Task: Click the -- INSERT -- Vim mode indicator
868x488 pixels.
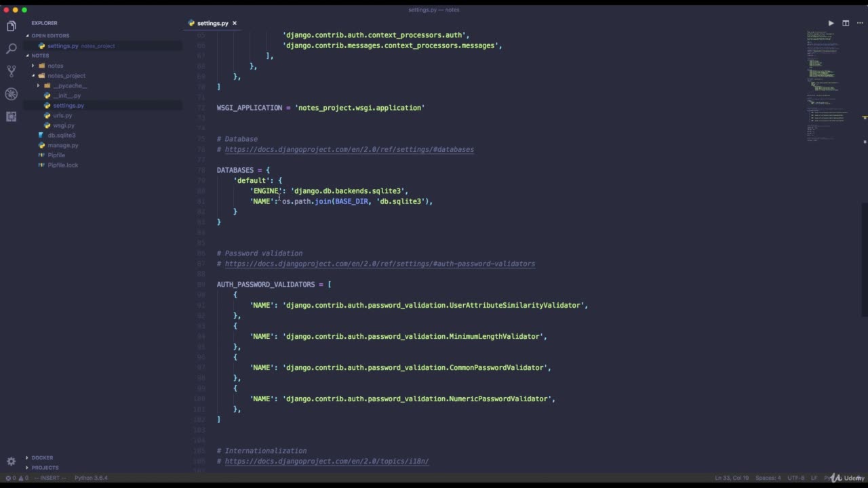Action: pos(50,478)
